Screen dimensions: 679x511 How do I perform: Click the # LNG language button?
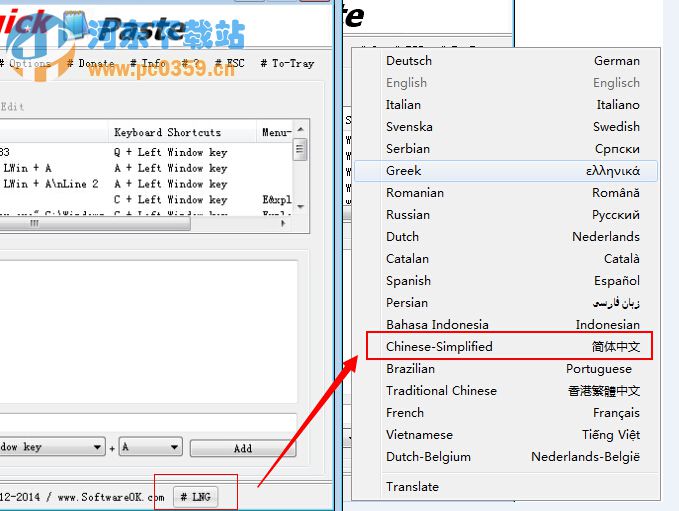(196, 497)
